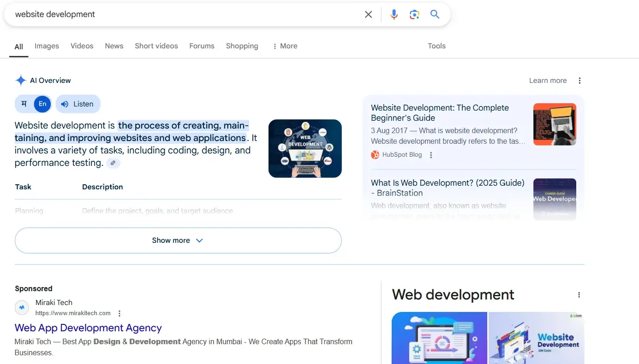The image size is (639, 364).
Task: Open the Web App Development Agency ad link
Action: [88, 328]
